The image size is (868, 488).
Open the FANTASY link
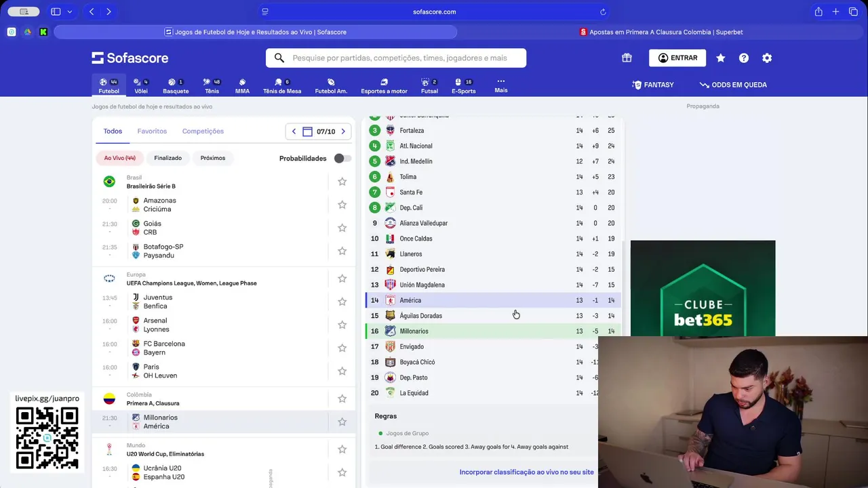coord(652,85)
